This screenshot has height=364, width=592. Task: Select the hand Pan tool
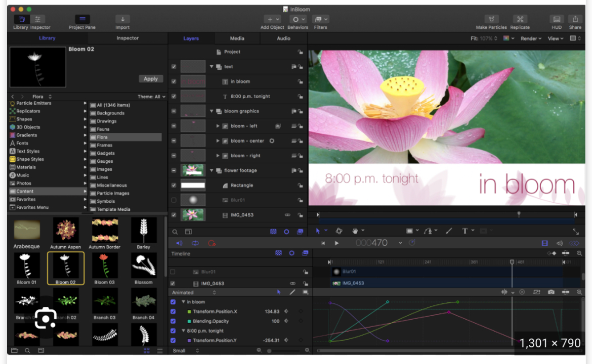tap(355, 231)
